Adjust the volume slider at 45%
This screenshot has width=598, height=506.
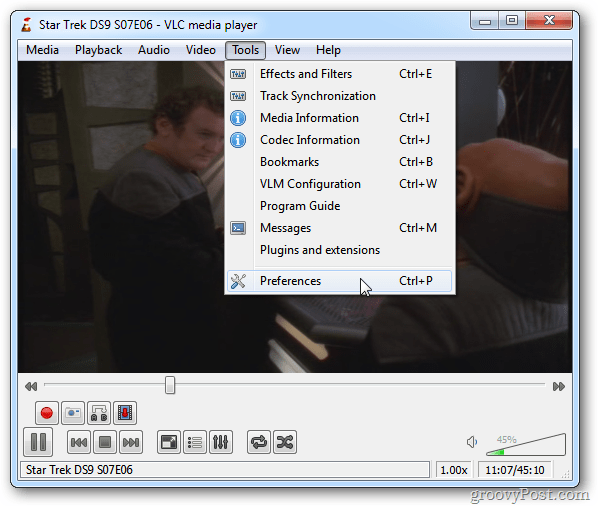[x=526, y=445]
